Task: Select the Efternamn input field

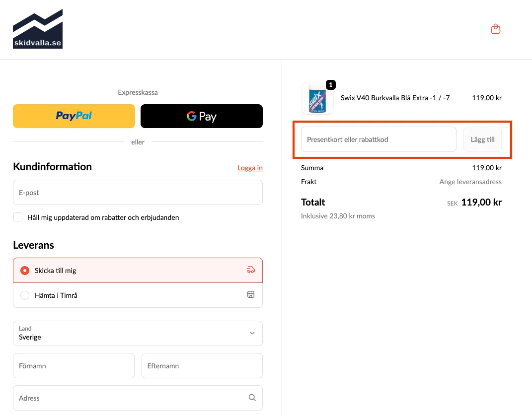Action: 202,366
